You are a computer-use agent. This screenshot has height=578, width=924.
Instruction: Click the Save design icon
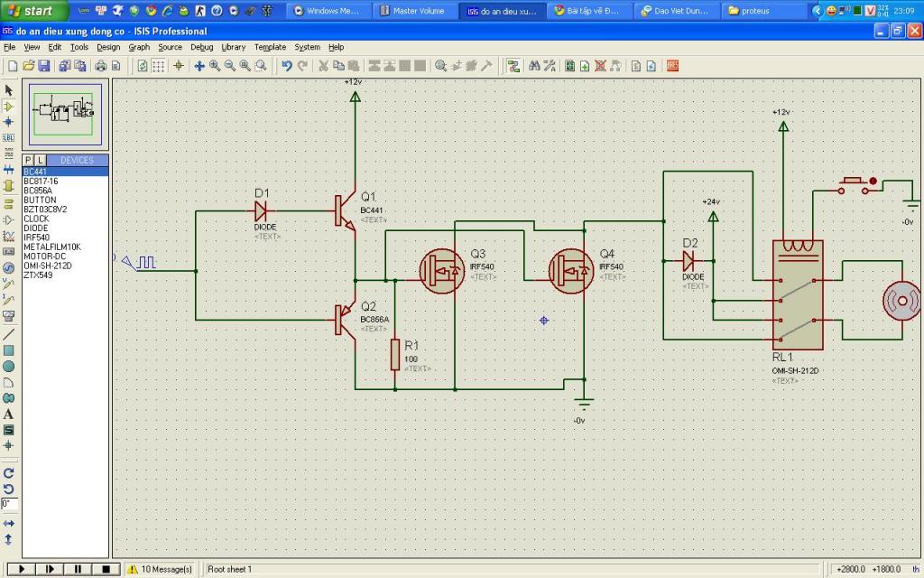point(44,66)
